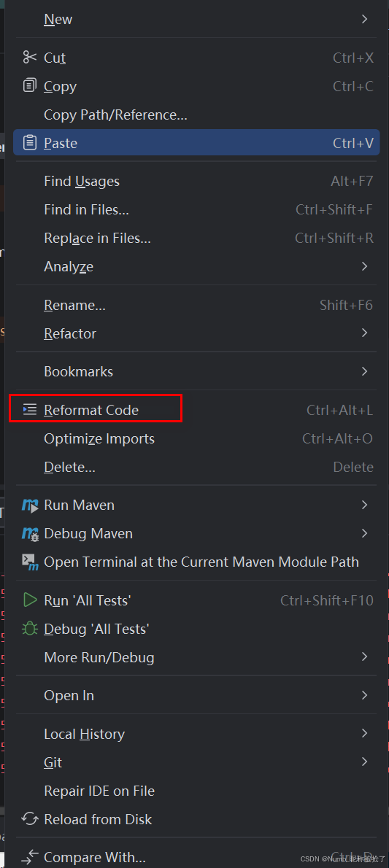Click the Debug Maven bug icon
This screenshot has height=868, width=389.
pos(30,534)
